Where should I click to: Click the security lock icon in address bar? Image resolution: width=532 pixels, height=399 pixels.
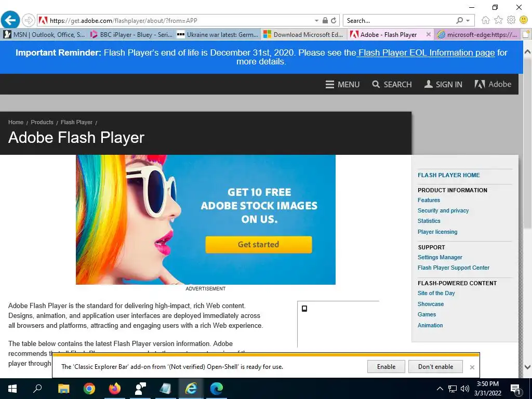tap(325, 20)
